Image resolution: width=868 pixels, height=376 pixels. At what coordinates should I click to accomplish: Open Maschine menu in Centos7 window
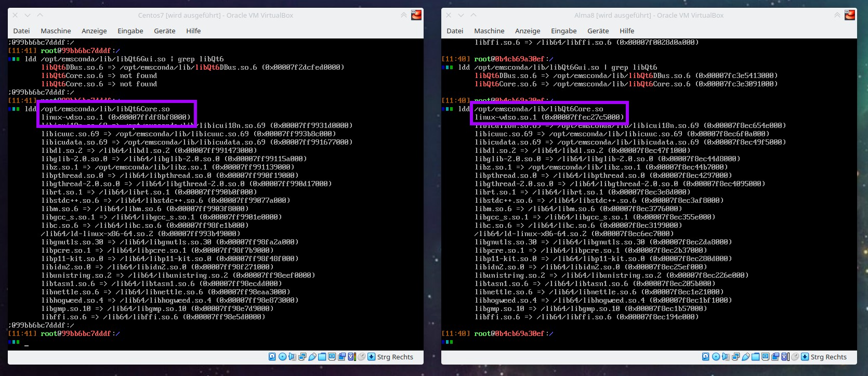[x=56, y=31]
